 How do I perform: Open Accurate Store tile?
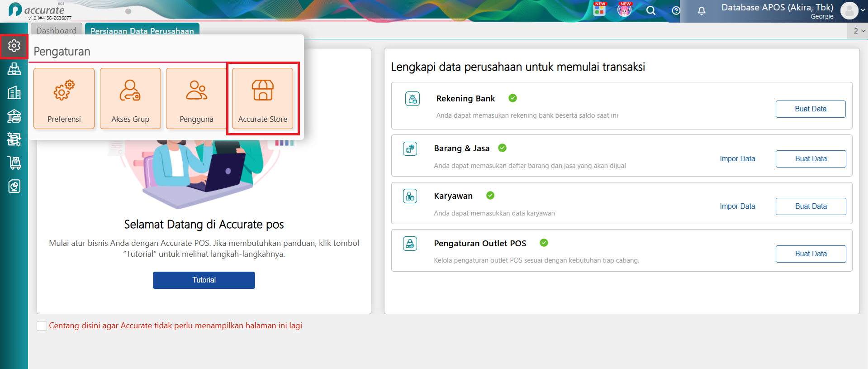(262, 99)
